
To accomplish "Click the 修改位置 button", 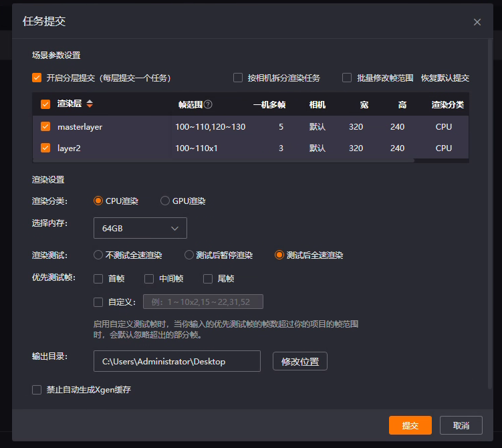I will [299, 361].
